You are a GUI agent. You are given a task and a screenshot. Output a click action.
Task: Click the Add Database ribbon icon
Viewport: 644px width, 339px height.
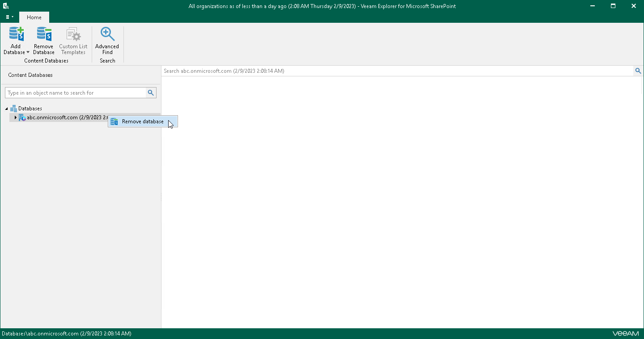16,34
